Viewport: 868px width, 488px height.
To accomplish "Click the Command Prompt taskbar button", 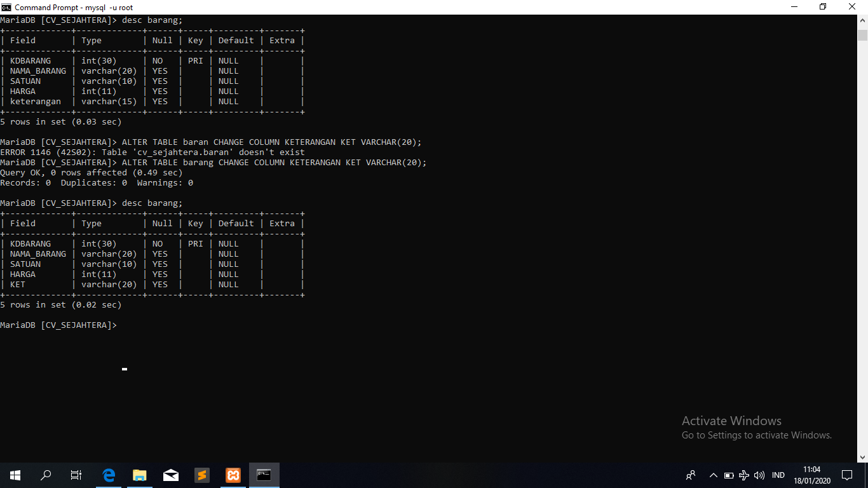I will [x=264, y=475].
